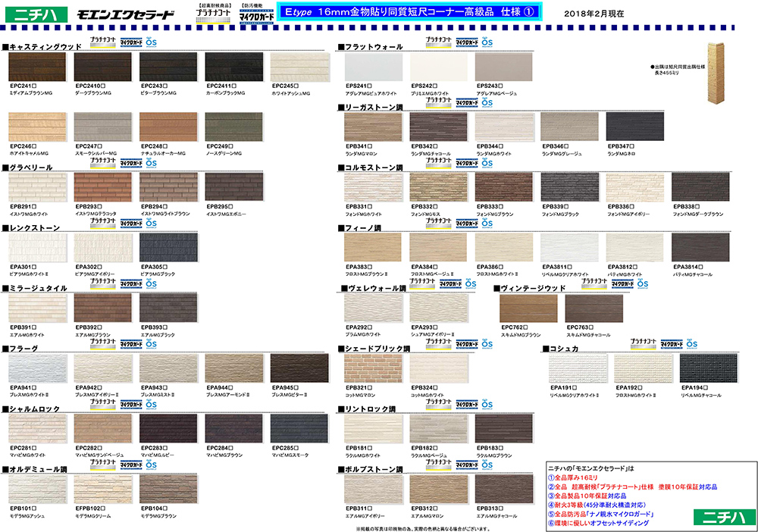Viewport: 758px width, 532px height.
Task: Click the OS badge beside the フラットウォール heading
Action: point(487,42)
